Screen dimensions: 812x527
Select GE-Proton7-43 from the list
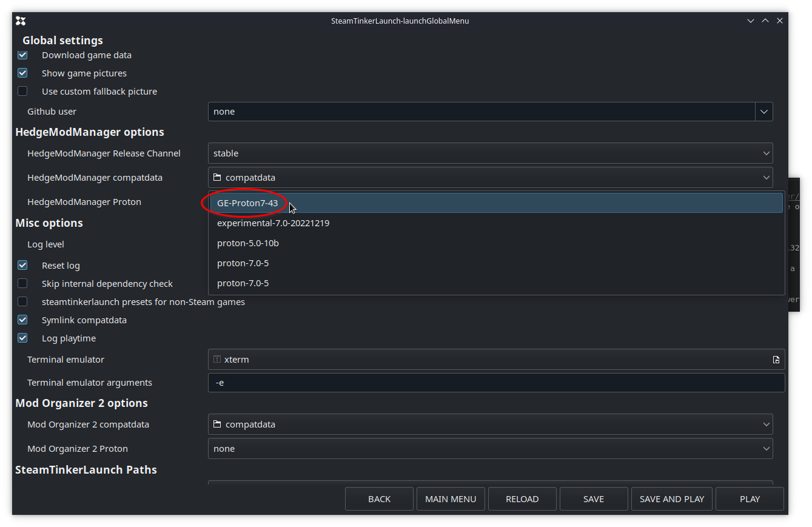(x=496, y=203)
